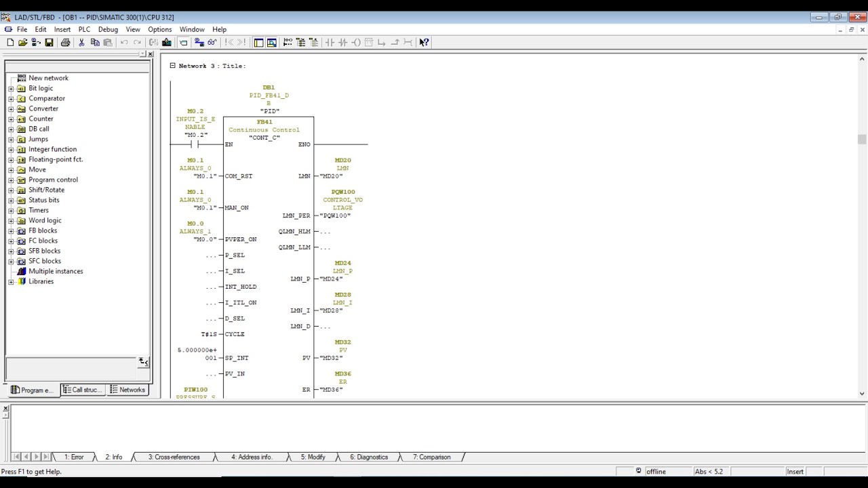Select Multiple instances tree item

[56, 271]
